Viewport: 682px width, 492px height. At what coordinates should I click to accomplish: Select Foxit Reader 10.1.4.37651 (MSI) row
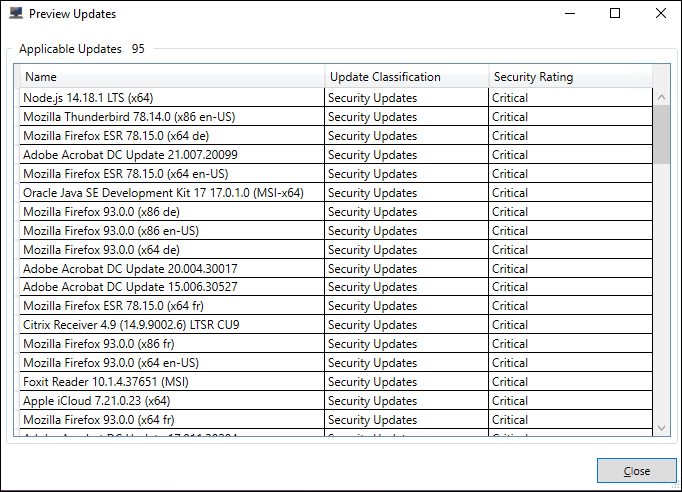tap(172, 382)
